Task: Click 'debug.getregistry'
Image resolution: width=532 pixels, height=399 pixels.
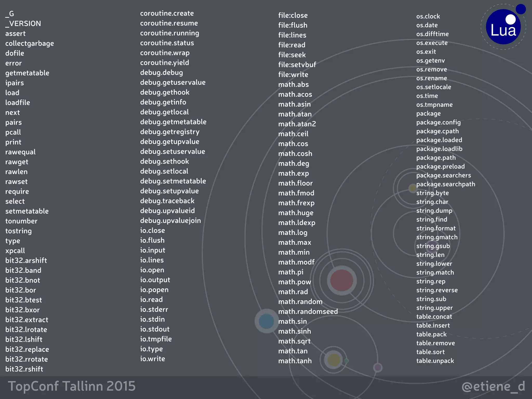Action: coord(170,132)
